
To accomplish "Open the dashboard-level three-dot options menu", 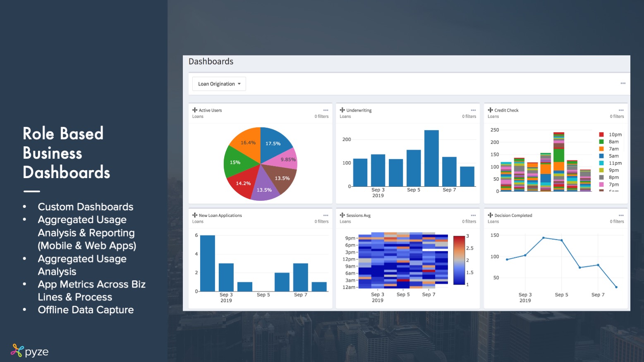I will pyautogui.click(x=623, y=83).
